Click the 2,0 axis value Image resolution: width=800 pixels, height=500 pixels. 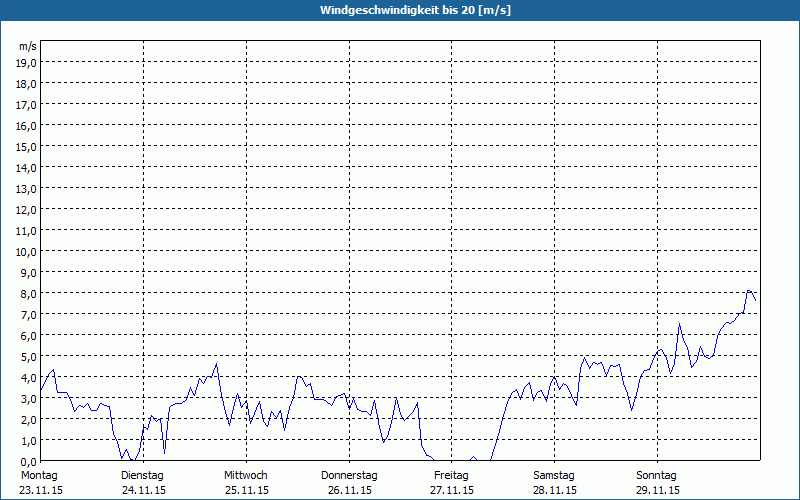click(x=29, y=420)
